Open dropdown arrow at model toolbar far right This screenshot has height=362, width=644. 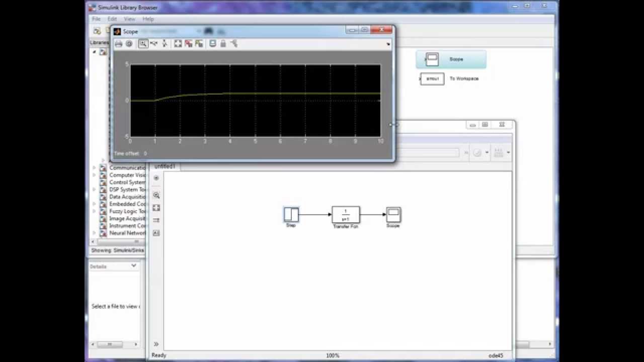[509, 152]
